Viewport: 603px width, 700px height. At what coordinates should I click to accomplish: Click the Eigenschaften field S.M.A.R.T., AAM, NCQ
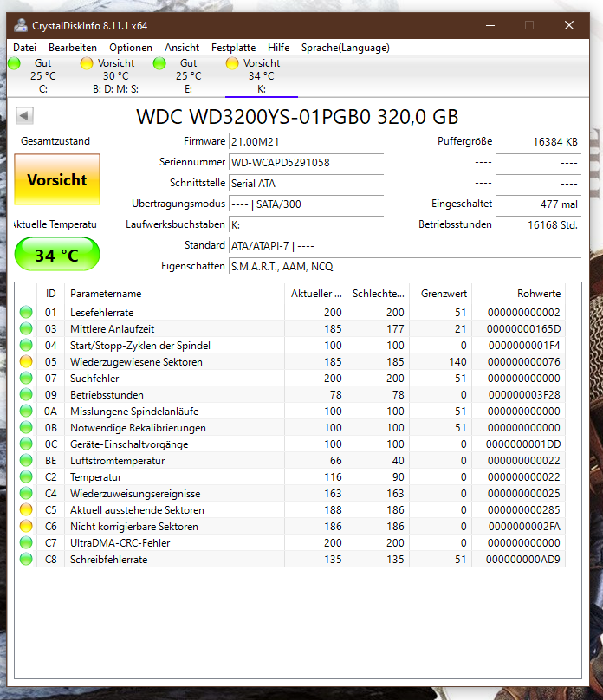405,267
